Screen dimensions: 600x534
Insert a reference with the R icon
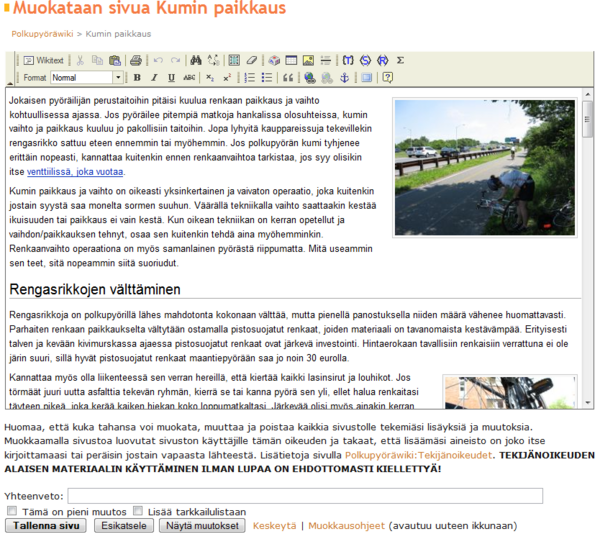tap(383, 60)
